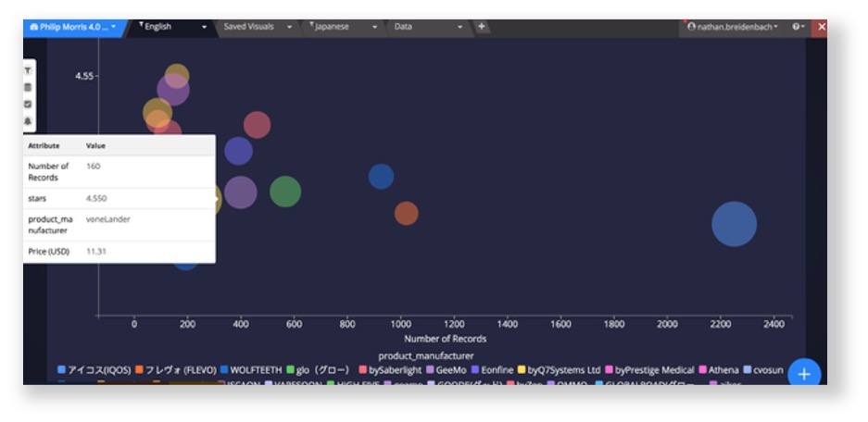Click the '4.55' y-axis label
The height and width of the screenshot is (422, 868).
[x=84, y=76]
